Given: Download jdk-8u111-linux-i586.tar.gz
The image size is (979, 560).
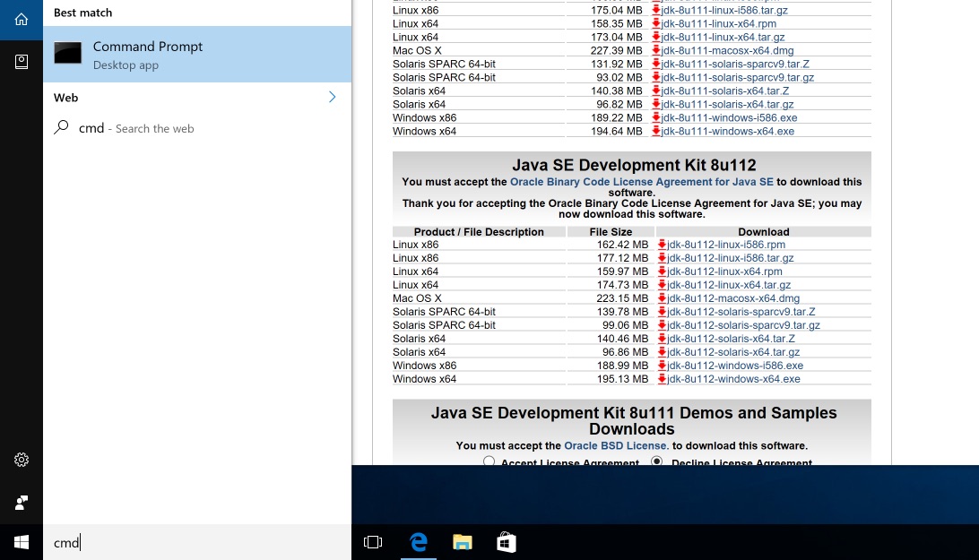Looking at the screenshot, I should (x=724, y=11).
